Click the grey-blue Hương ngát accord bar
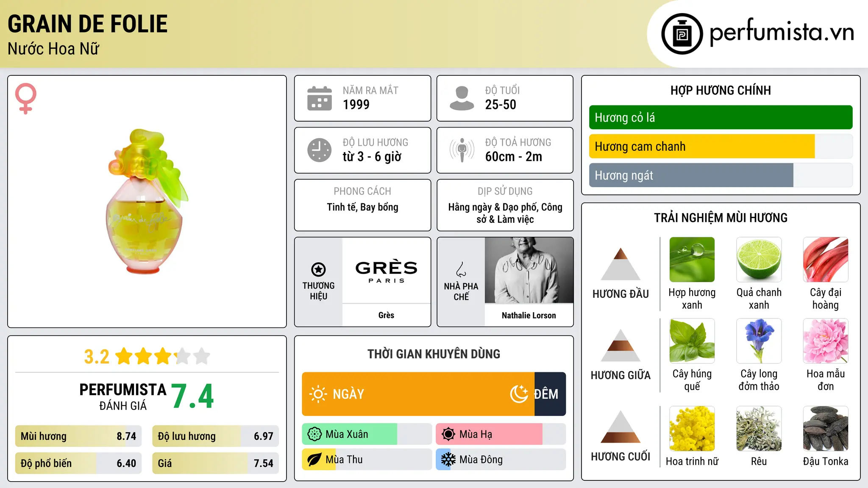The width and height of the screenshot is (868, 488). pos(691,175)
